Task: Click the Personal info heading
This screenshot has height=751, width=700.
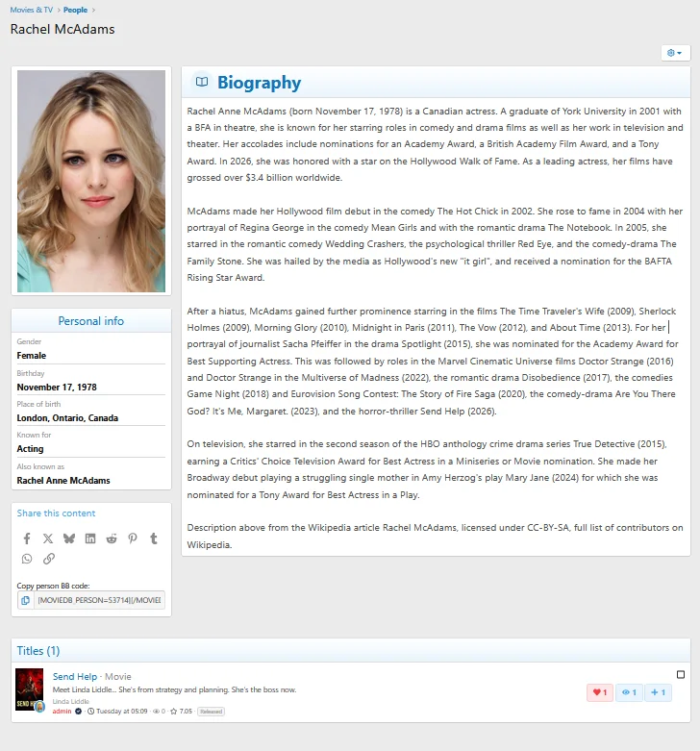Action: tap(91, 321)
